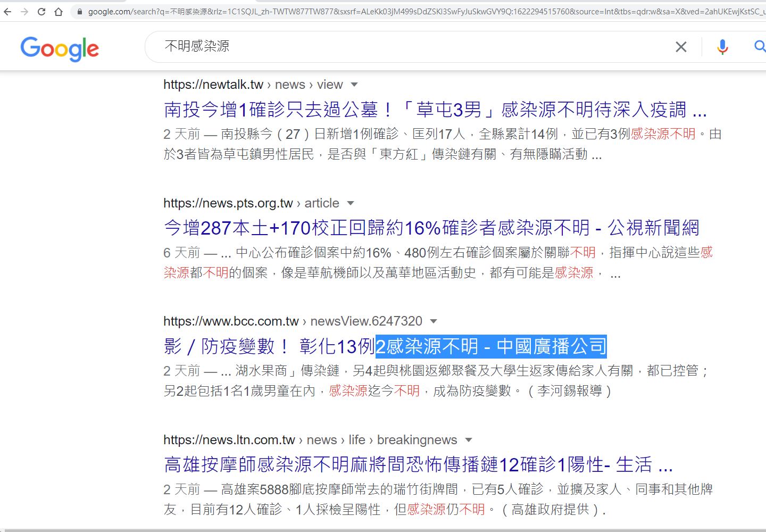Viewport: 766px width, 532px height.
Task: Start voice search with microphone
Action: tap(722, 47)
